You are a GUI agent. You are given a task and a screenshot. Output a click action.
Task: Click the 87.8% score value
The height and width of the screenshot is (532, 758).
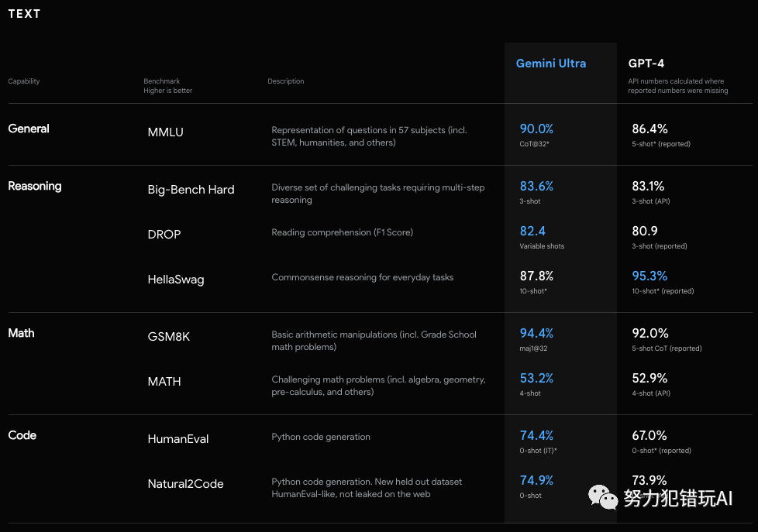click(x=536, y=276)
